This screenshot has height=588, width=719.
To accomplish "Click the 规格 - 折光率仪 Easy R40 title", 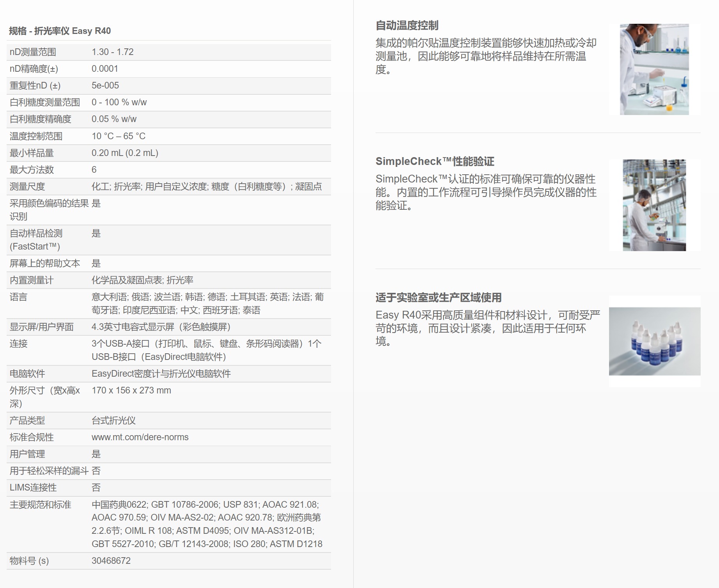I will [x=60, y=31].
